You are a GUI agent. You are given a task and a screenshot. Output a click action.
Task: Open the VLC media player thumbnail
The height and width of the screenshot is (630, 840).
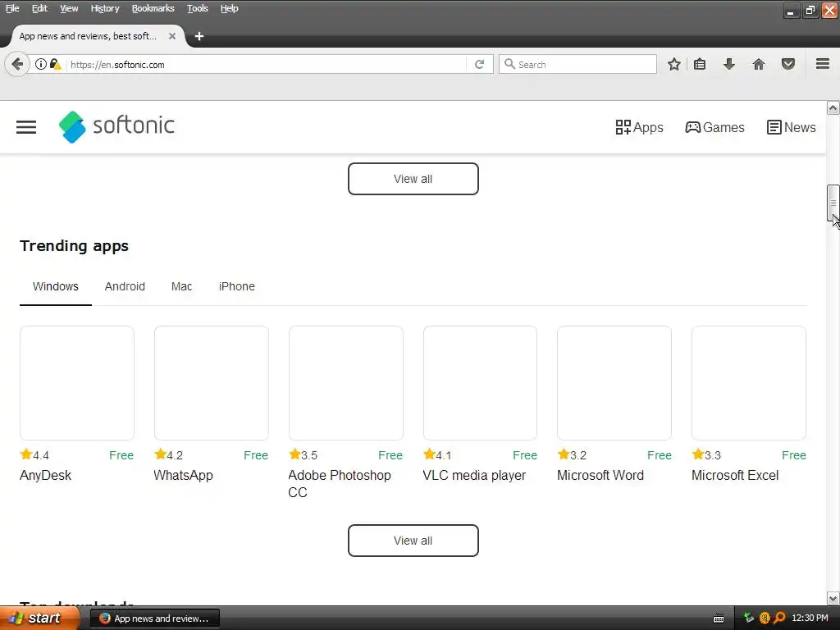480,383
